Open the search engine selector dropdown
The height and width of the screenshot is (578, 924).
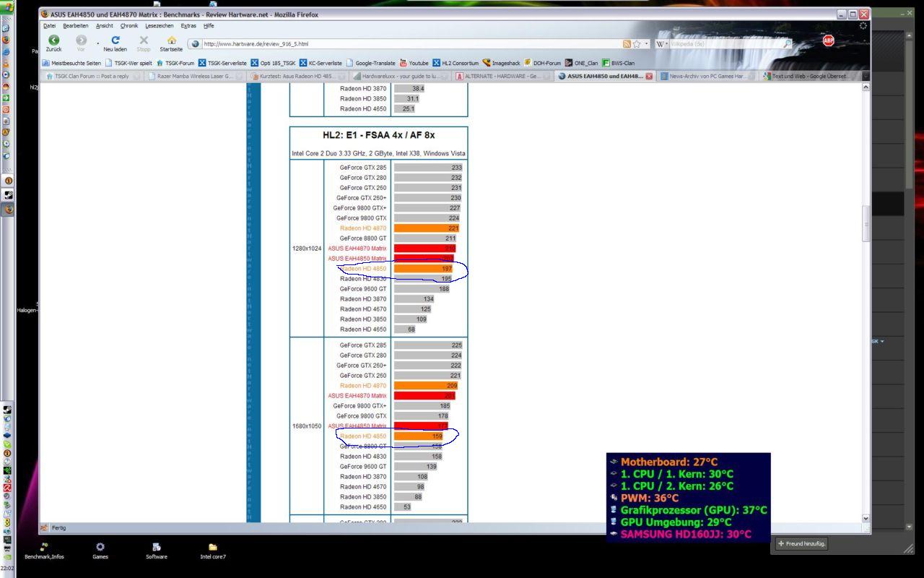(x=661, y=43)
